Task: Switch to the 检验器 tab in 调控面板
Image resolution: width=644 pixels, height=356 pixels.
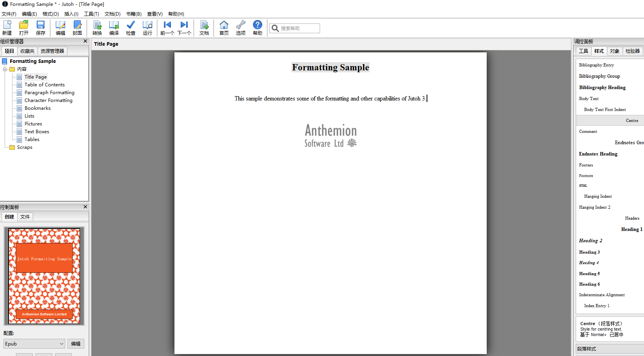Action: coord(633,51)
